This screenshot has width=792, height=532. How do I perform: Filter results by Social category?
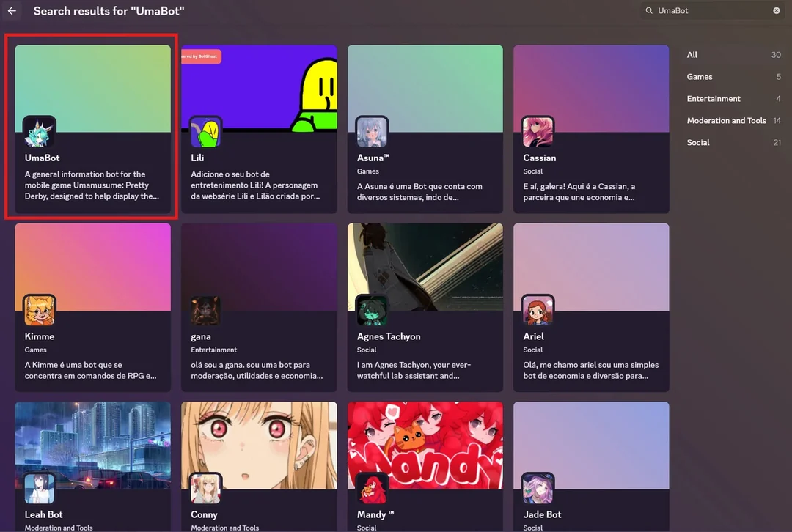pos(733,142)
